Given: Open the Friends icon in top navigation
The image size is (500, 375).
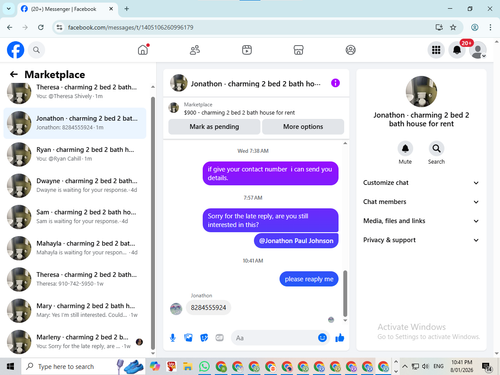Looking at the screenshot, I should click(x=195, y=50).
